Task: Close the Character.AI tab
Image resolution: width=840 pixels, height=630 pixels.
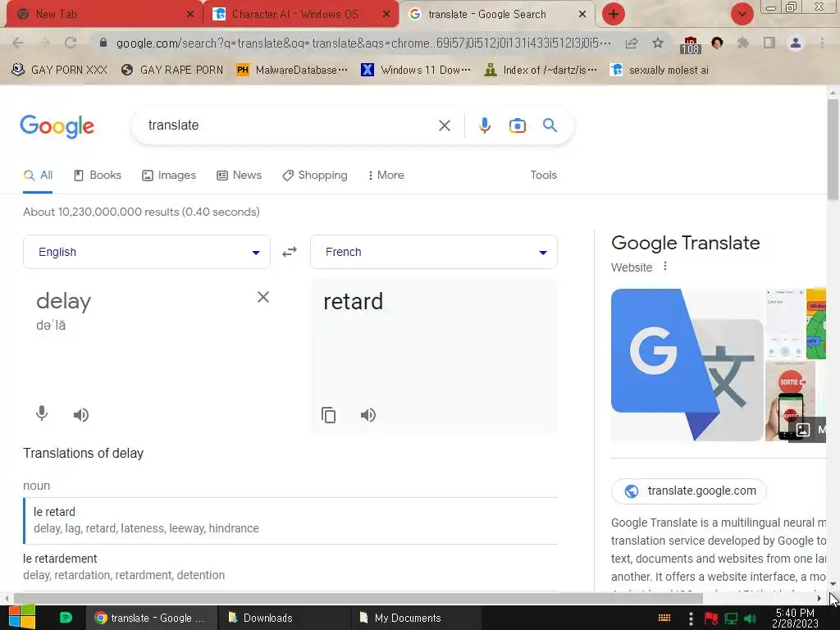Action: tap(386, 15)
